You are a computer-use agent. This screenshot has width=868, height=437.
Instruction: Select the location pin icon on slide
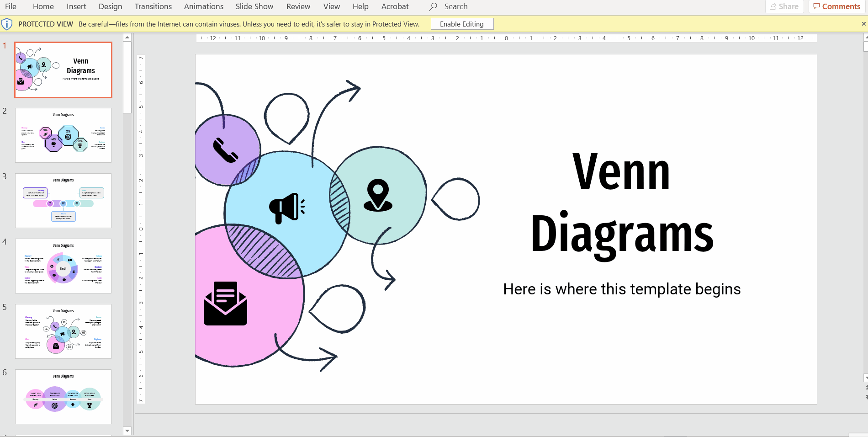click(378, 195)
